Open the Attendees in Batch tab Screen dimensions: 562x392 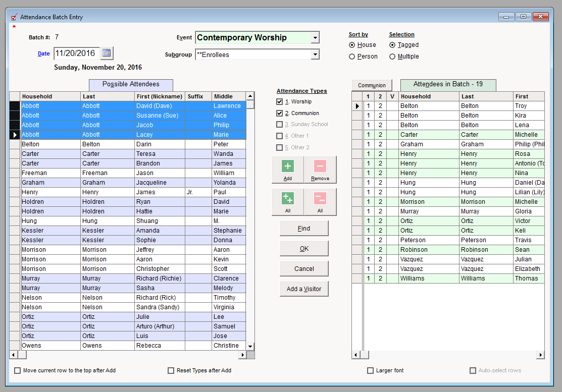coord(448,84)
